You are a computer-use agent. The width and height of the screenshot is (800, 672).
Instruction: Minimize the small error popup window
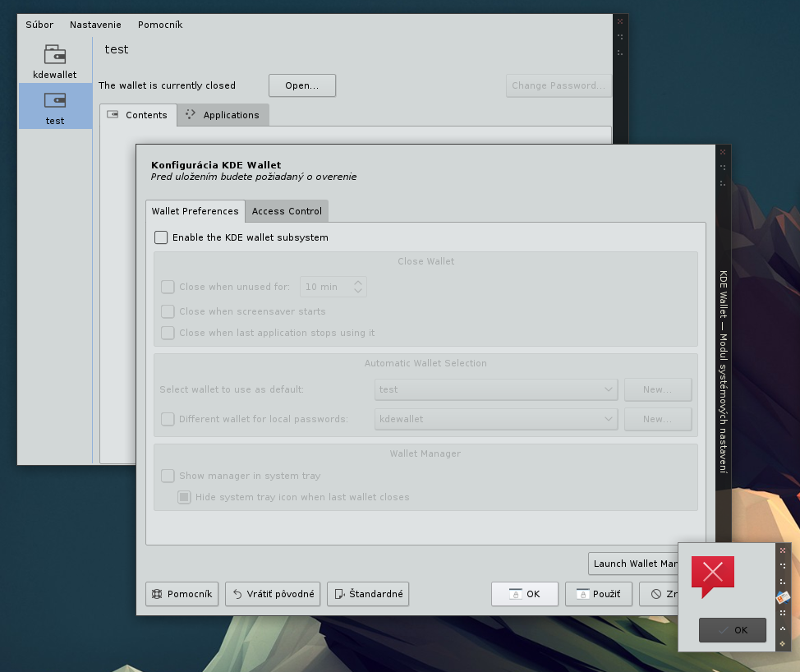pyautogui.click(x=783, y=581)
